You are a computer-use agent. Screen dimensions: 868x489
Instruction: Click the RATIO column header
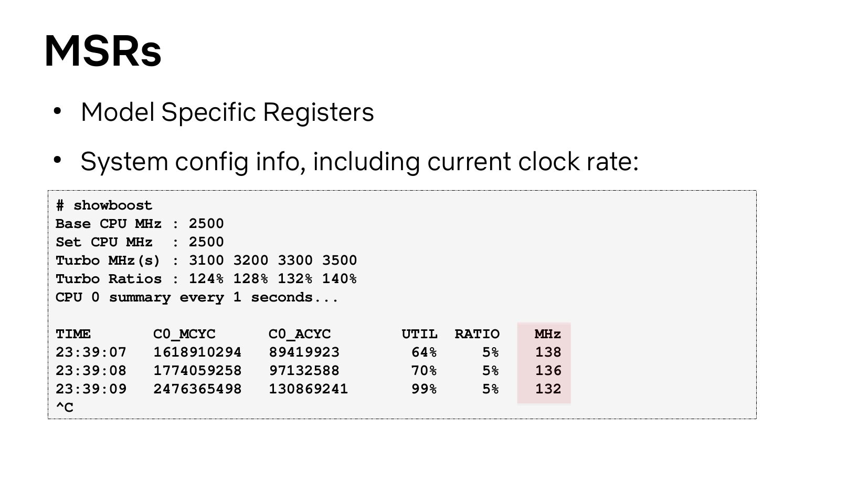pyautogui.click(x=477, y=334)
